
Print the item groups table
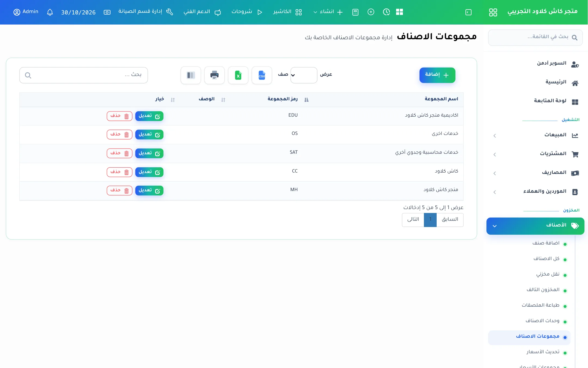[x=214, y=75]
